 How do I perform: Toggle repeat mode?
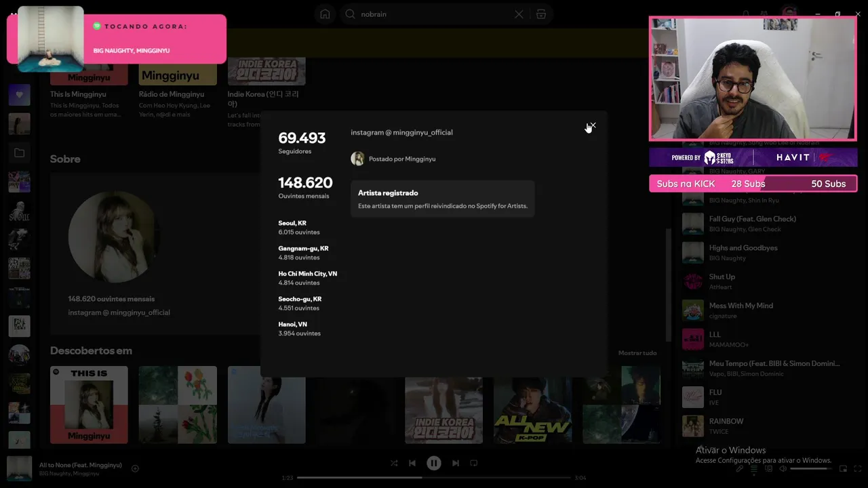pyautogui.click(x=474, y=463)
